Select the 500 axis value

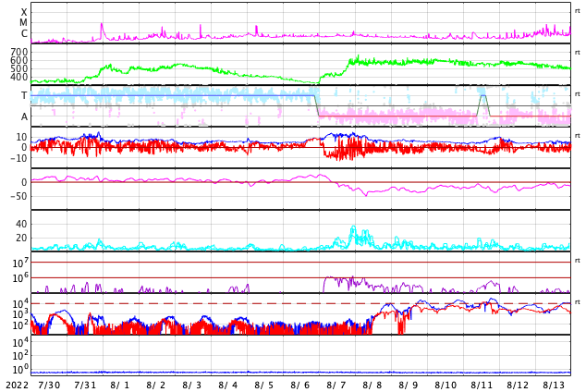point(19,68)
